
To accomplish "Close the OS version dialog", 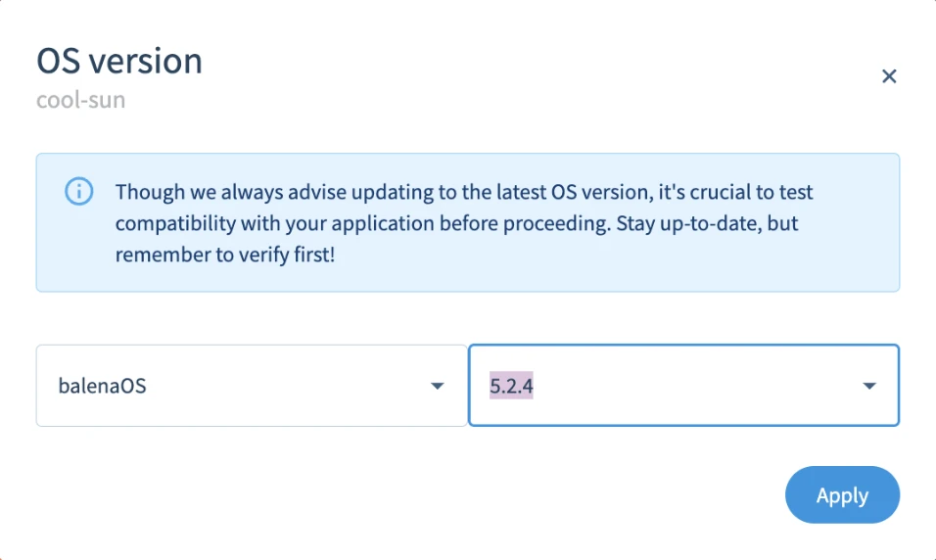I will point(889,76).
